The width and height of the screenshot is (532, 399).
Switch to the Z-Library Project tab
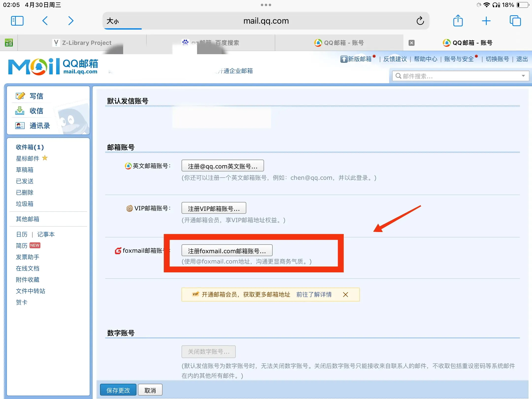point(82,43)
